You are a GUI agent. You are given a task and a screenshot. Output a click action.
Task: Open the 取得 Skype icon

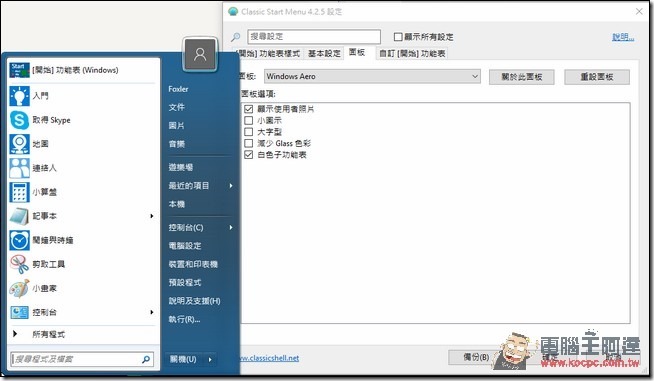click(19, 120)
